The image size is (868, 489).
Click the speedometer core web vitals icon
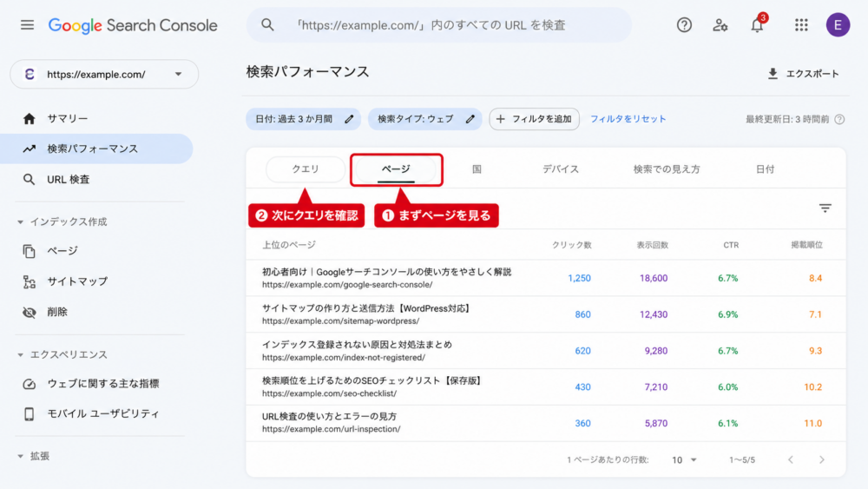(x=29, y=384)
